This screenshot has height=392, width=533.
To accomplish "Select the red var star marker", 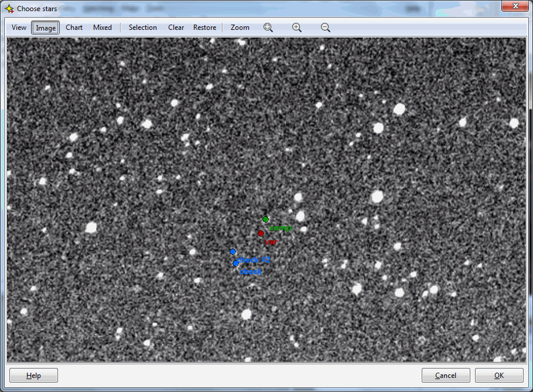I will pyautogui.click(x=261, y=233).
